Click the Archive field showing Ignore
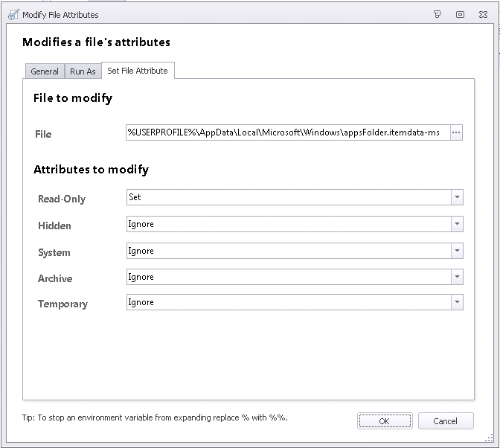The width and height of the screenshot is (500, 448). (287, 277)
